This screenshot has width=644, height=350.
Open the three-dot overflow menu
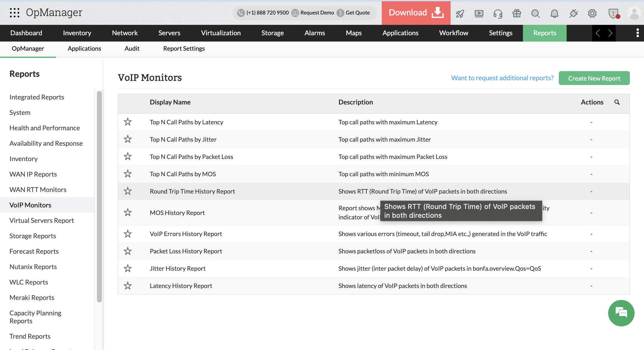tap(637, 33)
